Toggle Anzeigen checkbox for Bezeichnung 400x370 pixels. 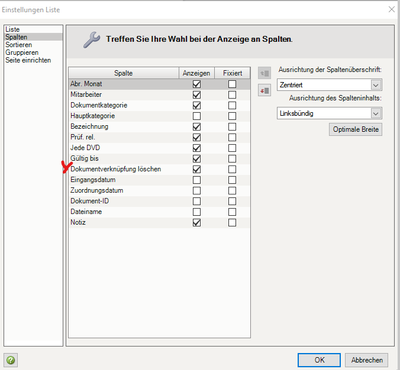(197, 127)
